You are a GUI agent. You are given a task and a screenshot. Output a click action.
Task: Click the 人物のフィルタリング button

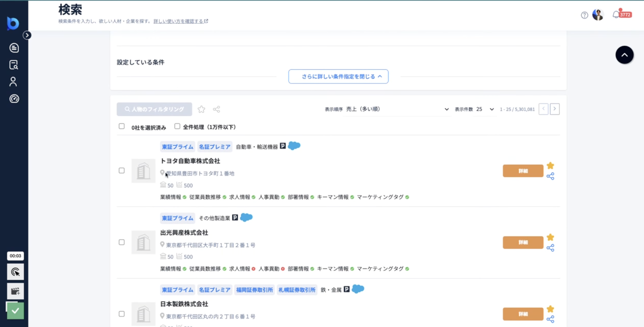[x=155, y=109]
